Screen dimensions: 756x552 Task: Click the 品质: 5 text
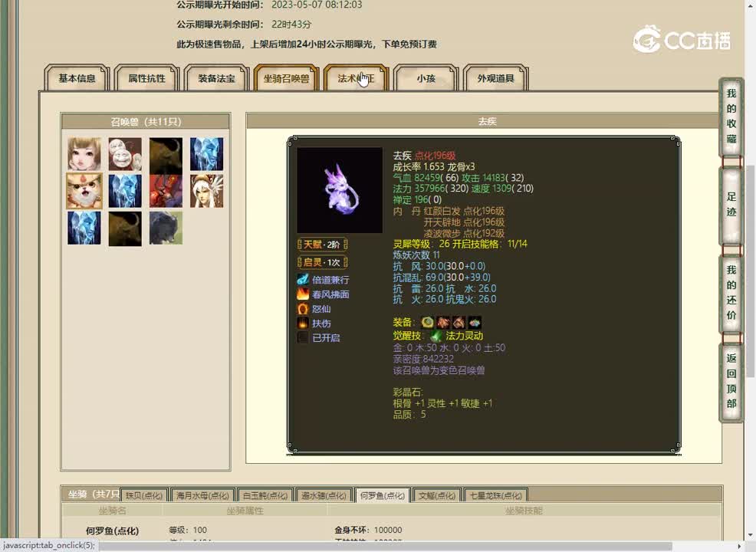409,415
